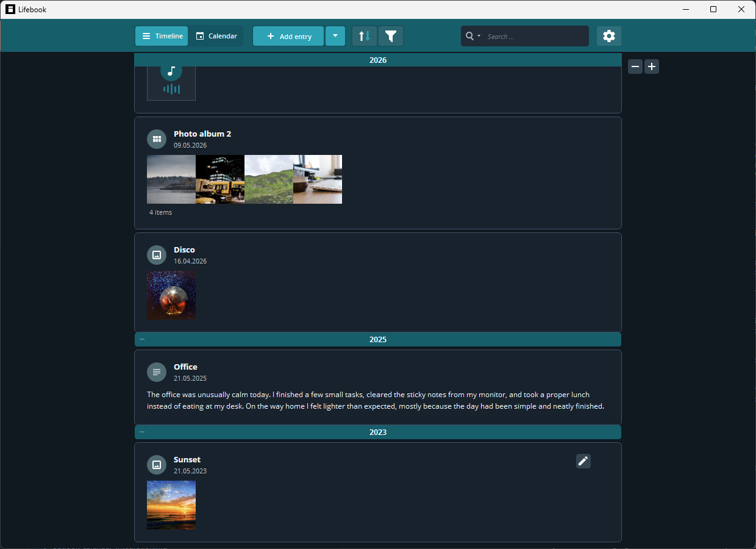This screenshot has width=756, height=549.
Task: Edit the Sunset entry with pencil icon
Action: (583, 461)
